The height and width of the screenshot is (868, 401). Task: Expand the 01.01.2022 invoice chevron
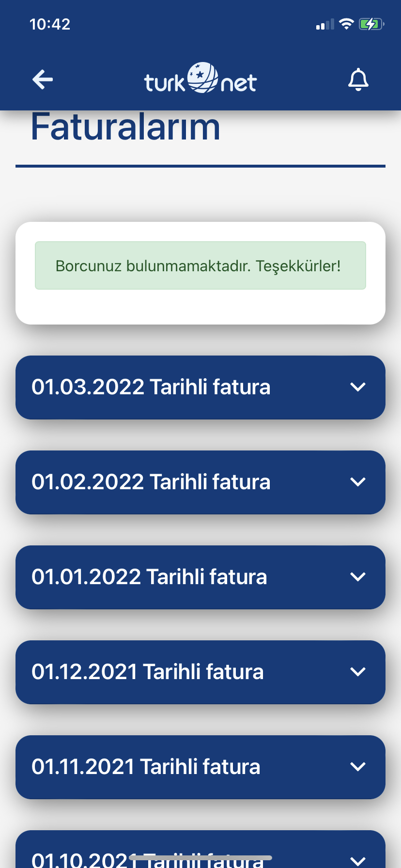pyautogui.click(x=358, y=577)
